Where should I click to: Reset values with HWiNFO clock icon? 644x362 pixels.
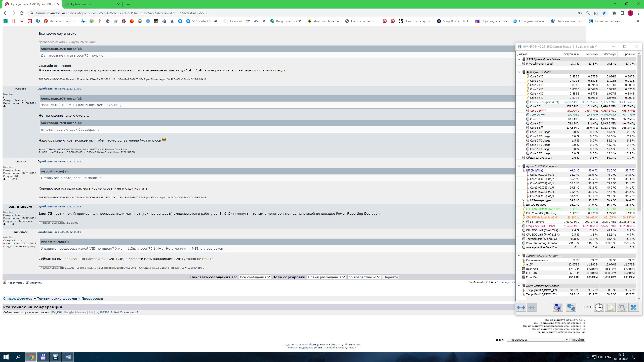coord(599,307)
